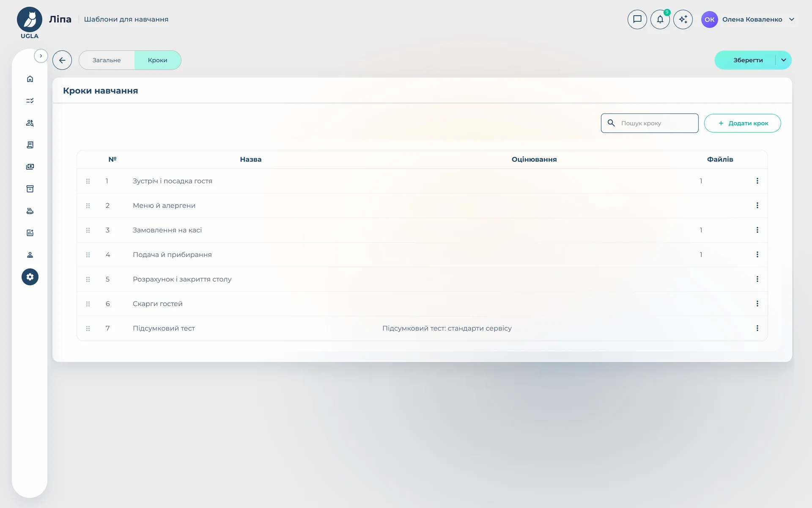
Task: Open the checklist tasks sidebar icon
Action: (x=30, y=101)
